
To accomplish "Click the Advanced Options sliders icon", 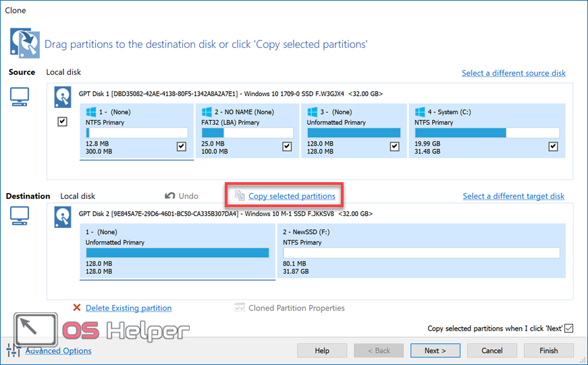I will tap(14, 350).
